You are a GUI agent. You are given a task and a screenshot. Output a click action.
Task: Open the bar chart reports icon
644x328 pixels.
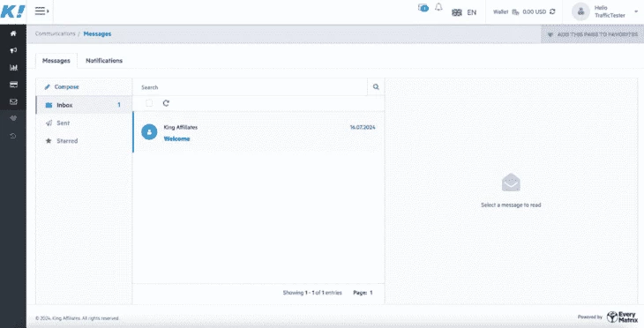click(13, 67)
